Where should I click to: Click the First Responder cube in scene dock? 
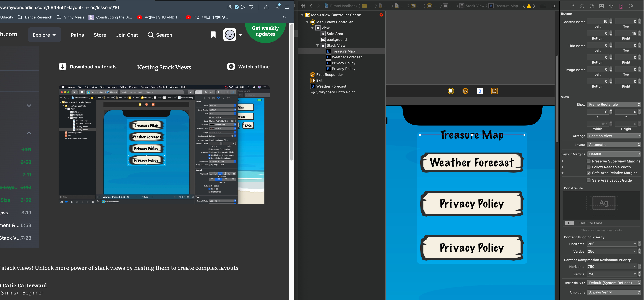(465, 91)
